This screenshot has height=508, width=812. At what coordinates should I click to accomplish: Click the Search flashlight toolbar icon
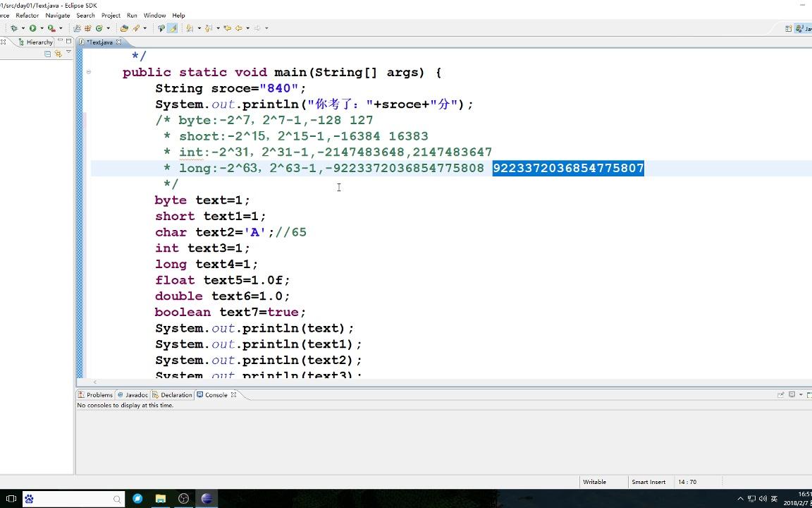click(136, 28)
